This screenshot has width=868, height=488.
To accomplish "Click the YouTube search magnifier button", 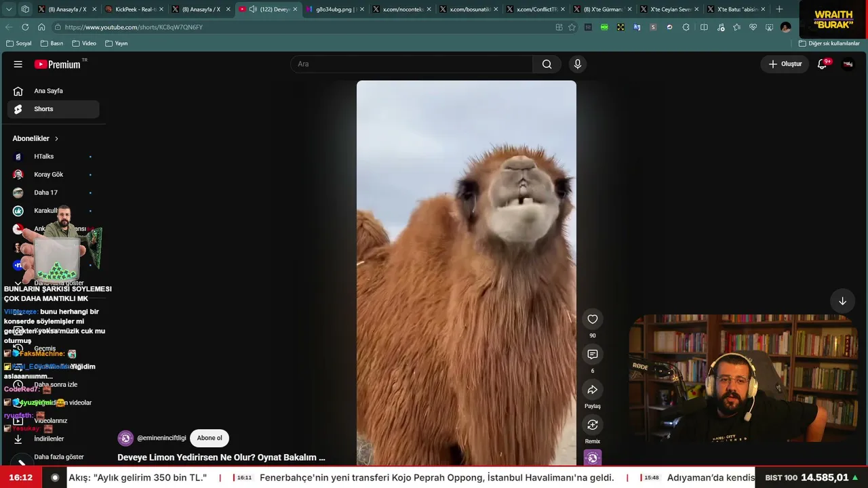I will click(x=547, y=64).
